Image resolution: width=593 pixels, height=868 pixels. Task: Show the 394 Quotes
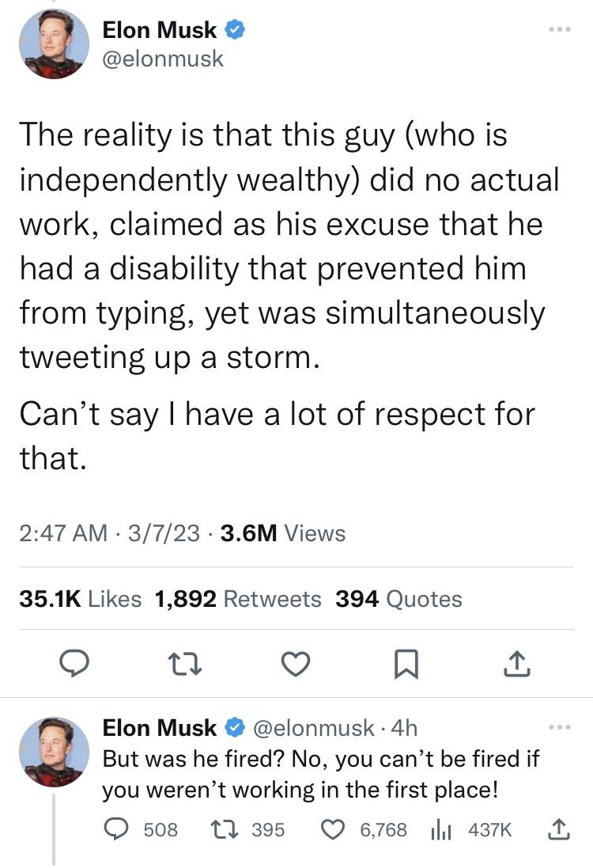pos(398,599)
